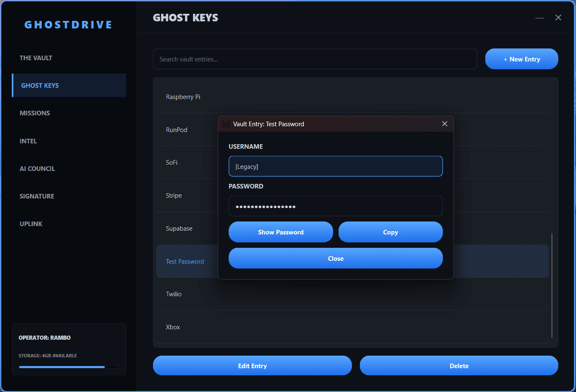Minimize the GhostDrive window
The width and height of the screenshot is (576, 392).
coord(539,18)
